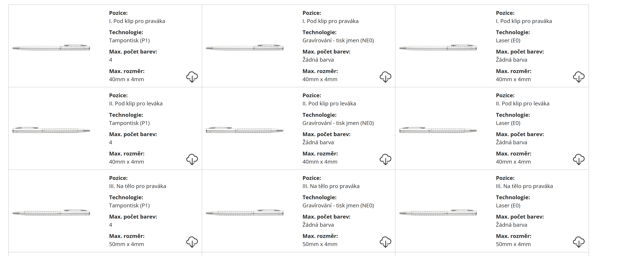Download template for Laser position II levák
The image size is (644, 256).
point(578,159)
